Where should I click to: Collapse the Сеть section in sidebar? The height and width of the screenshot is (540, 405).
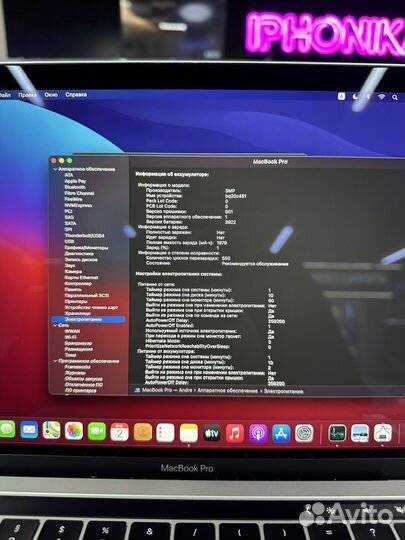(x=55, y=325)
